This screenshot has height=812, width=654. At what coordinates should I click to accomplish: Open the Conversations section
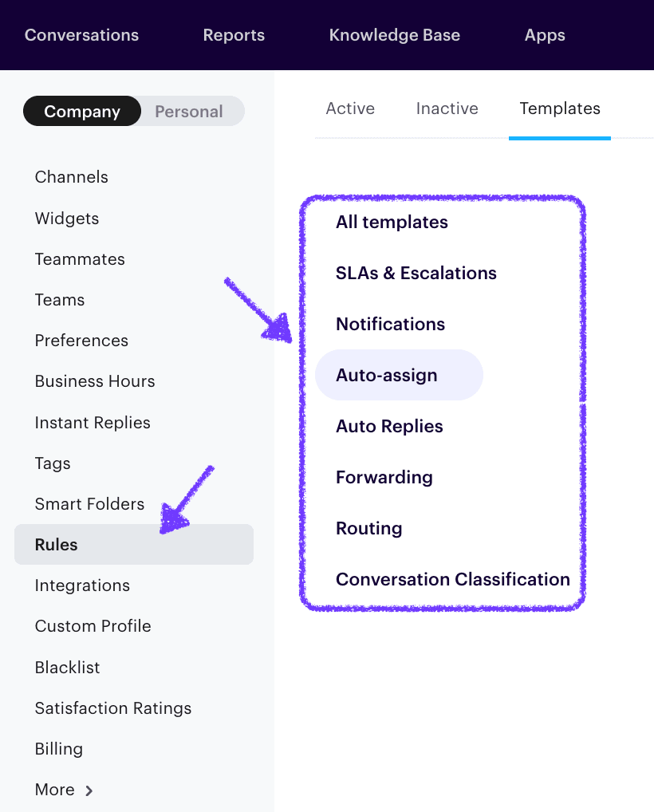click(x=81, y=34)
